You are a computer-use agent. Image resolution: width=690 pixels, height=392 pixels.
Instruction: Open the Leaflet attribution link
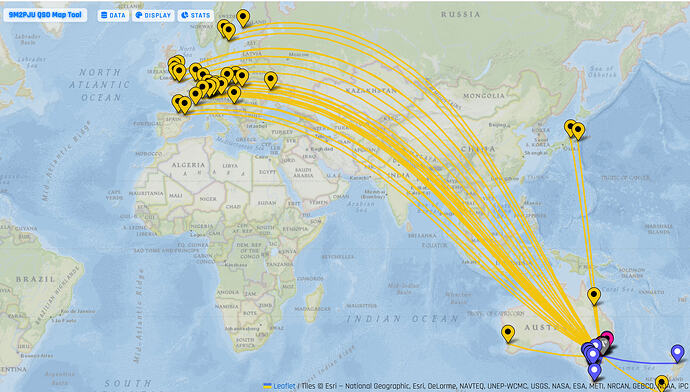click(284, 386)
